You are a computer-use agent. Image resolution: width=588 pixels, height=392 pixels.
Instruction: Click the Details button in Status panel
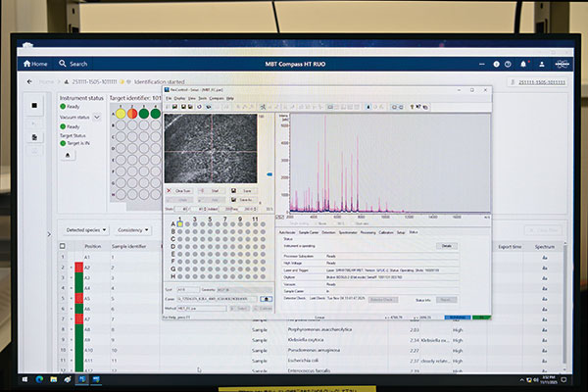[446, 246]
